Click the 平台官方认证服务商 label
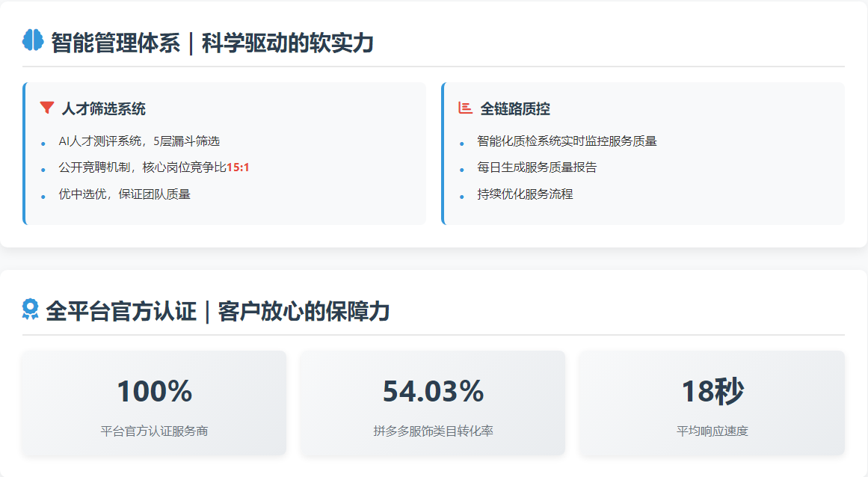The width and height of the screenshot is (868, 477). coord(154,431)
